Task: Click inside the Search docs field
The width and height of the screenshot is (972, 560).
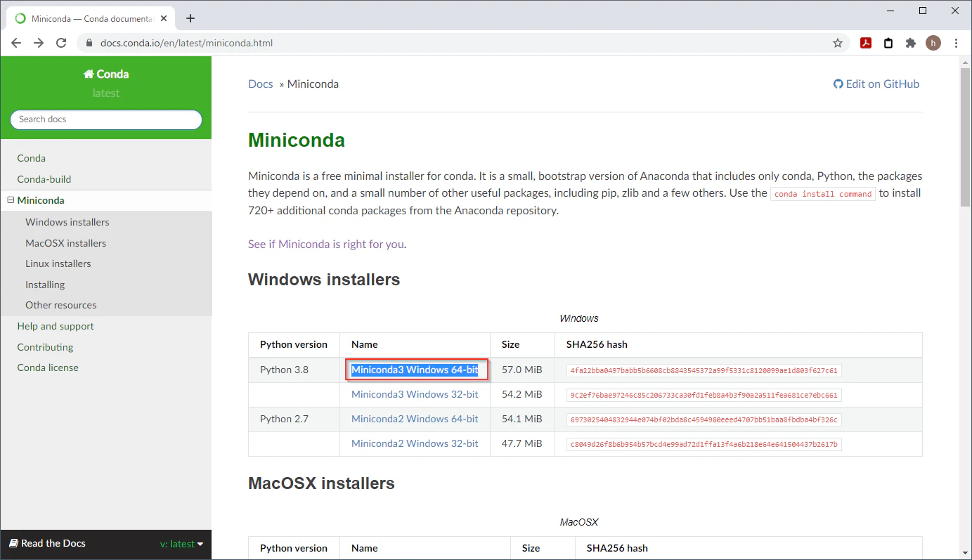Action: click(106, 119)
